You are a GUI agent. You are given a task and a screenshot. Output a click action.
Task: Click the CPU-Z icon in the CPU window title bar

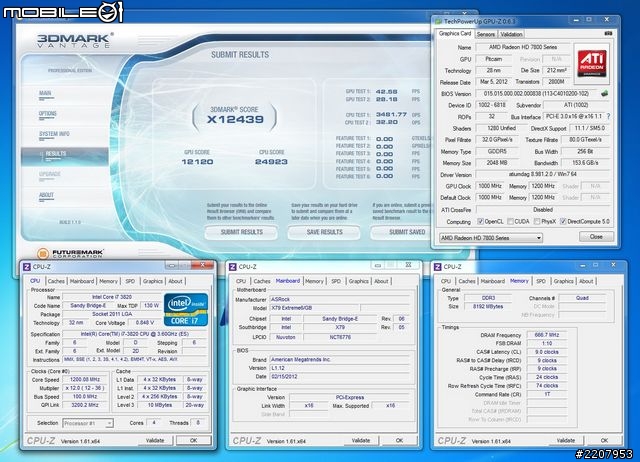pos(27,267)
